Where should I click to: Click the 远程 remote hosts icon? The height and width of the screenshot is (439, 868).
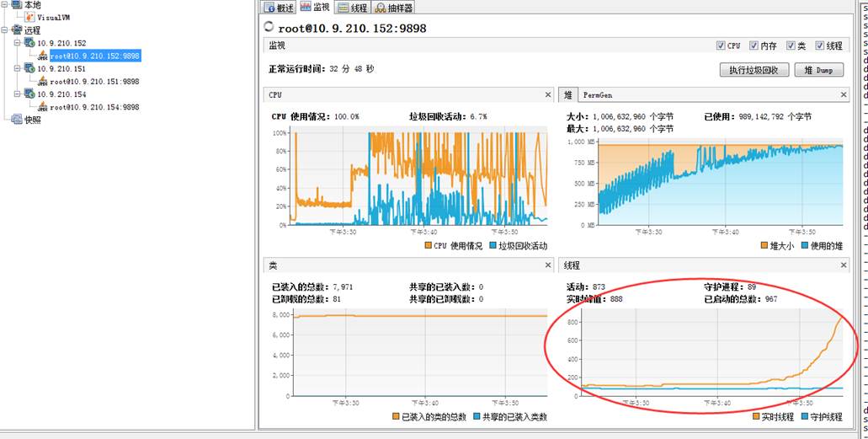pos(17,30)
